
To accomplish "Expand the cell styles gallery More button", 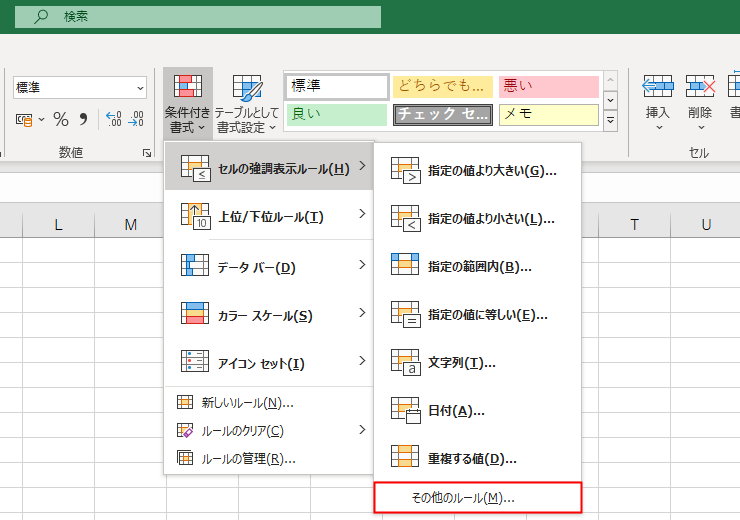I will [610, 121].
